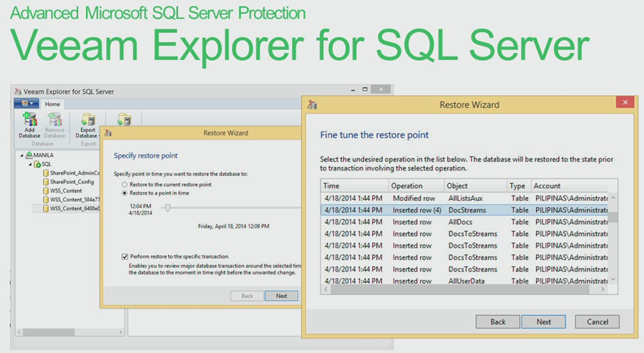Select the MANILA server in the tree
Screen dimensions: 644x353
coord(43,155)
